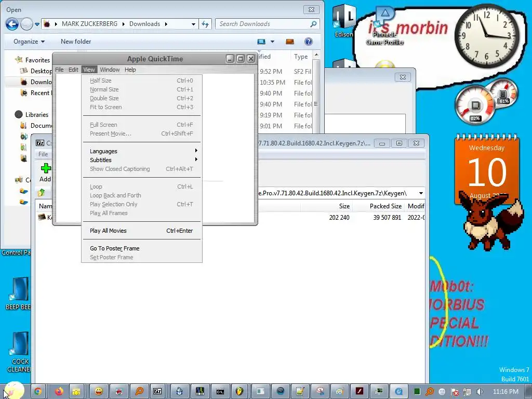Show the preview pane in Open dialog
The width and height of the screenshot is (532, 399).
290,42
